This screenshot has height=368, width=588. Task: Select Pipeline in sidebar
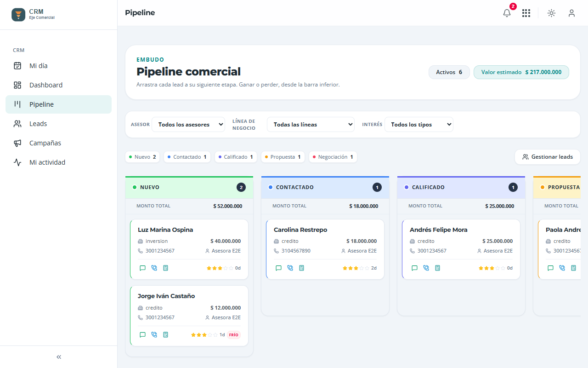tap(58, 104)
